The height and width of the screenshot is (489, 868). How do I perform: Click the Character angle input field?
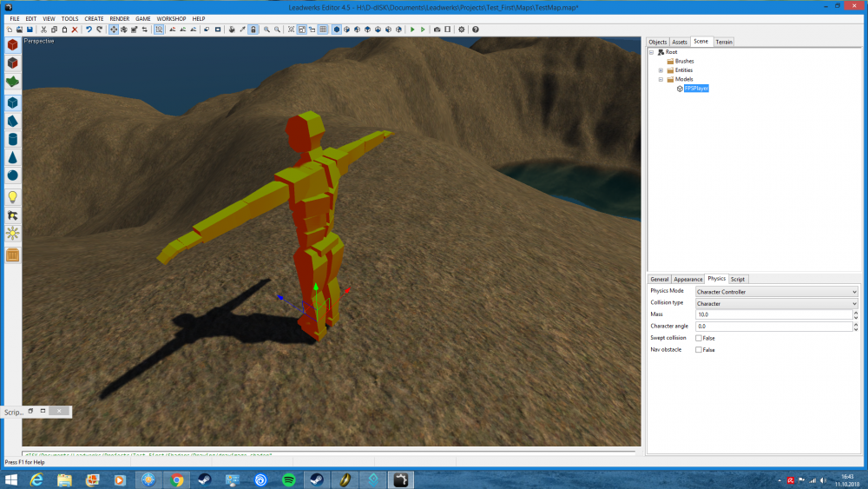(x=773, y=327)
